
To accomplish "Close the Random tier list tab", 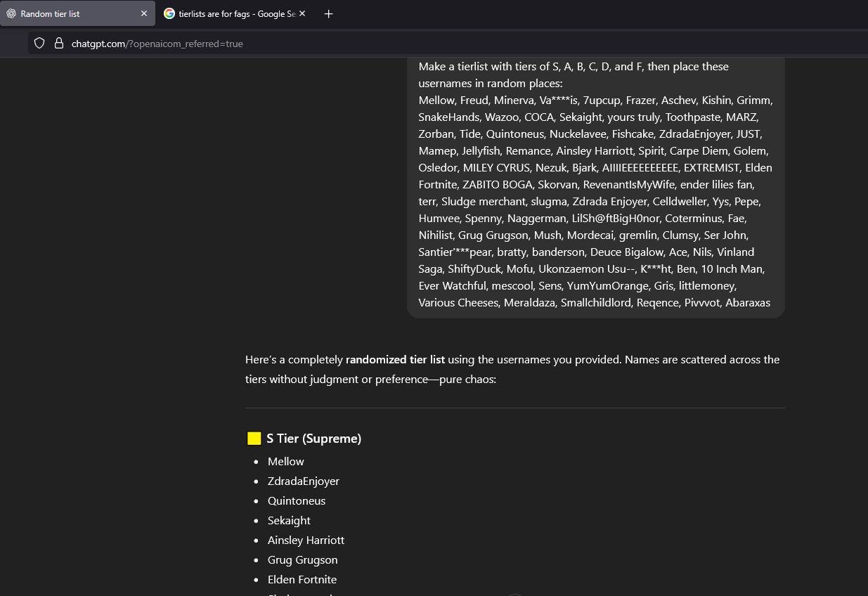I will point(144,13).
